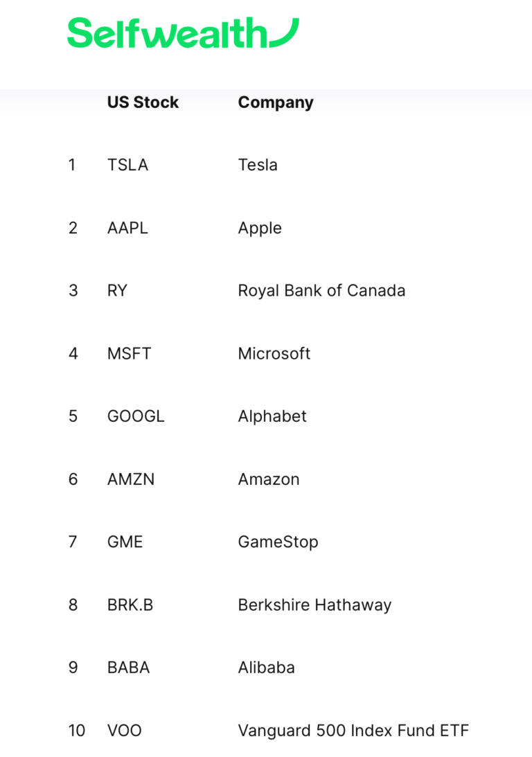Click the GameStop company name
Screen dimensions: 532x757
coord(278,542)
